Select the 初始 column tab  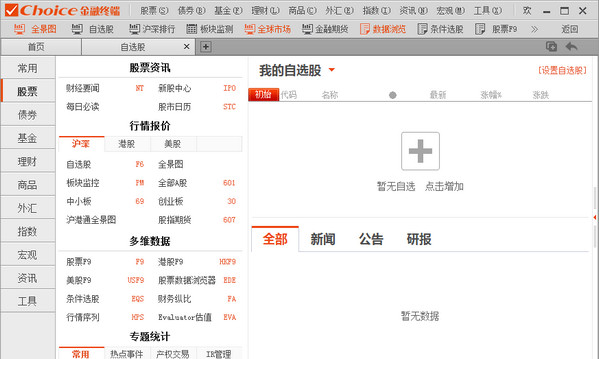[x=263, y=94]
